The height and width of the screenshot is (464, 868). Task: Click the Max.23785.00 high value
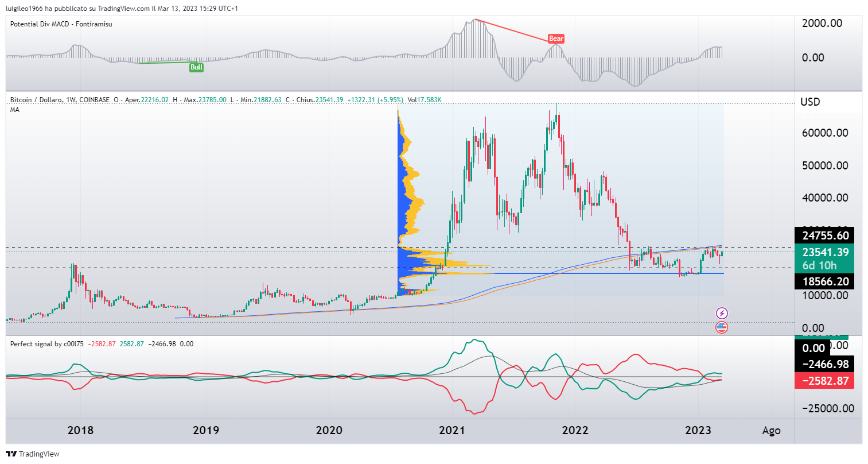point(205,100)
